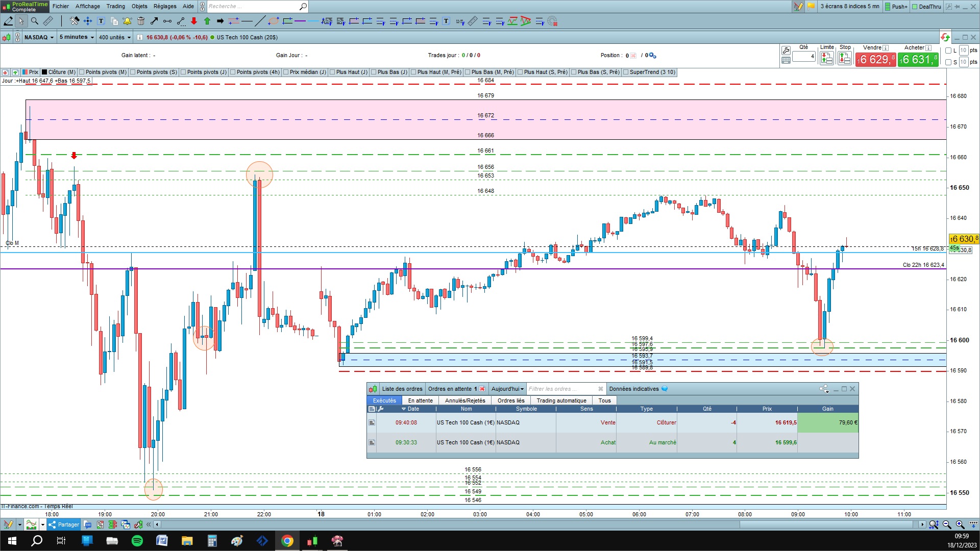Click the pencil drawing tool
This screenshot has height=551, width=980.
click(x=8, y=21)
